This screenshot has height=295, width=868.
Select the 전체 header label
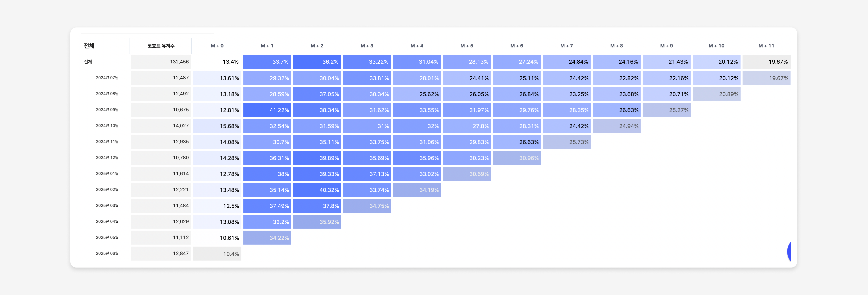[x=89, y=46]
